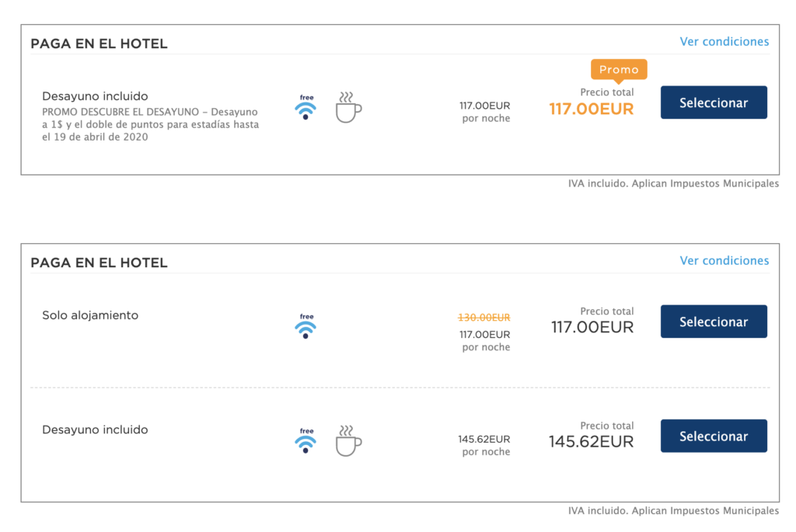The width and height of the screenshot is (796, 532).
Task: Click the struck-through 130.00EUR price
Action: [484, 318]
